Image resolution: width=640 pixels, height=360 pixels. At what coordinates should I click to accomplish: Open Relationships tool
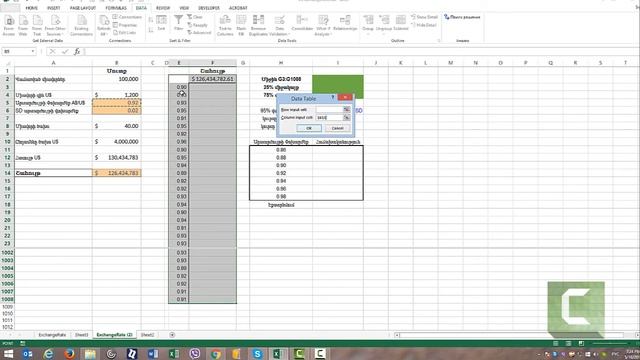point(345,23)
